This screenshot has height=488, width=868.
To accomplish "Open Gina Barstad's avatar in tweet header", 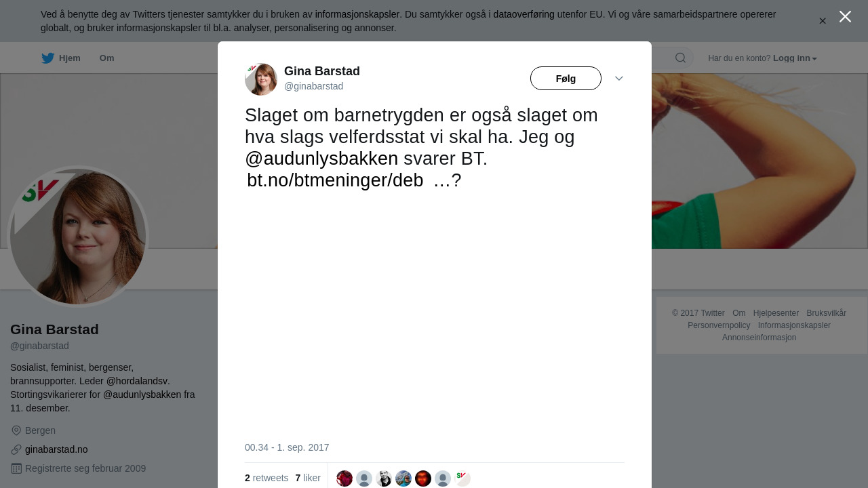I will 261,79.
